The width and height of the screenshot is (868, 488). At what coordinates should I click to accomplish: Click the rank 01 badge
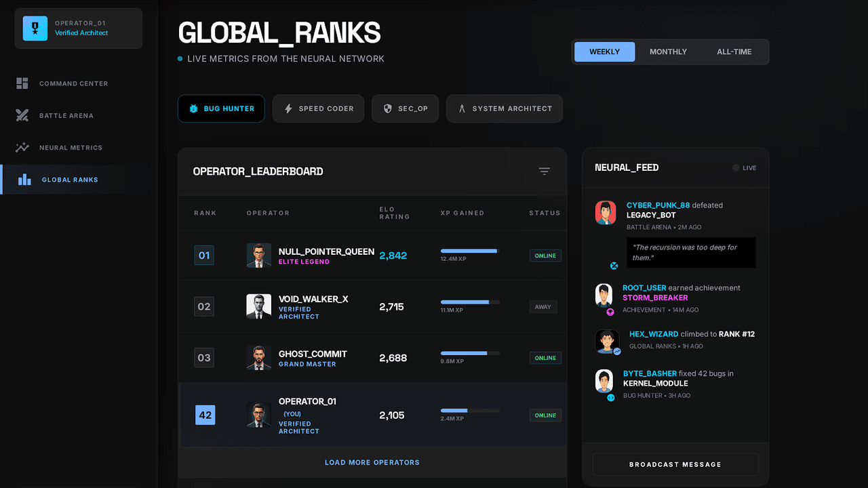(204, 256)
